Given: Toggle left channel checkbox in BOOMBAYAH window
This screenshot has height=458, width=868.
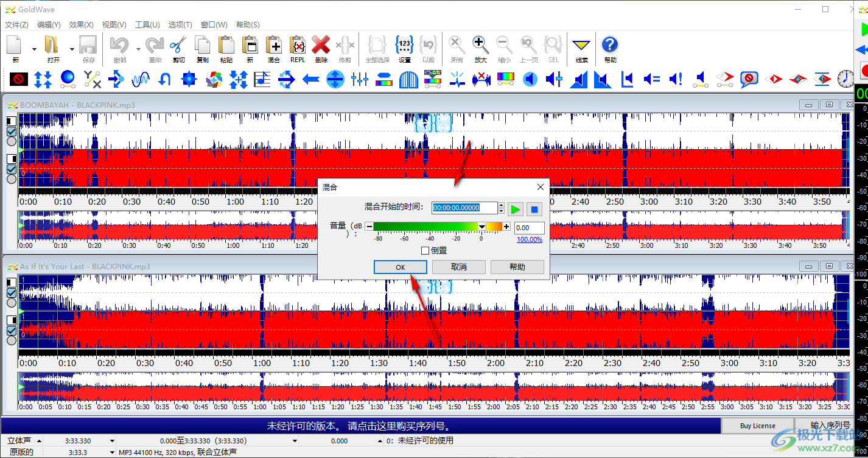Looking at the screenshot, I should tap(12, 132).
